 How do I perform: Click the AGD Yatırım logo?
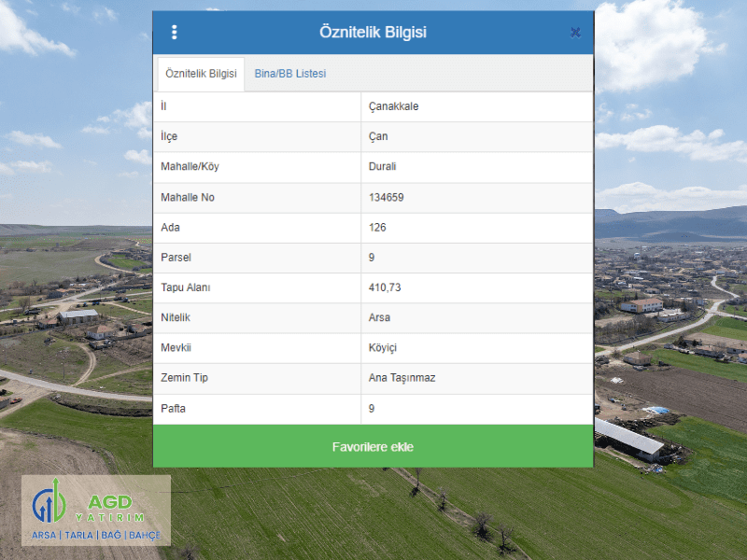point(96,511)
